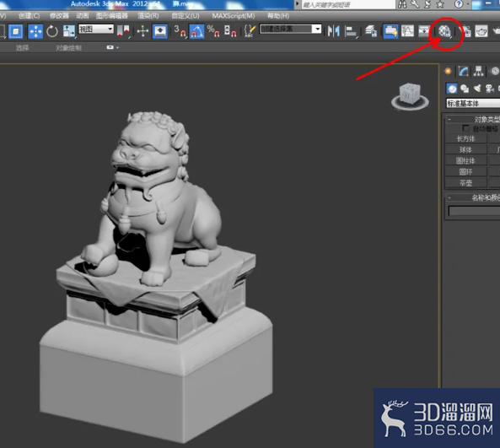Select the Select and Move tool

click(x=35, y=31)
